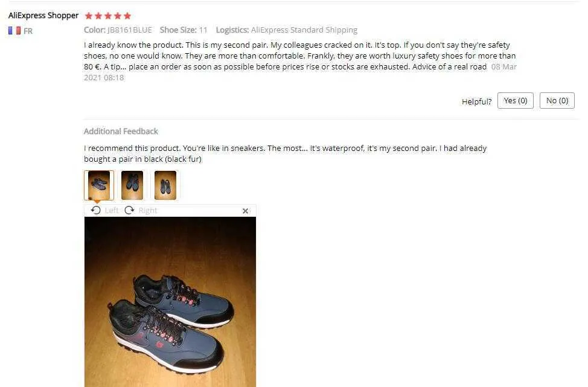Select the Additional Feedback heading
Screen dimensions: 588x387
click(x=121, y=131)
